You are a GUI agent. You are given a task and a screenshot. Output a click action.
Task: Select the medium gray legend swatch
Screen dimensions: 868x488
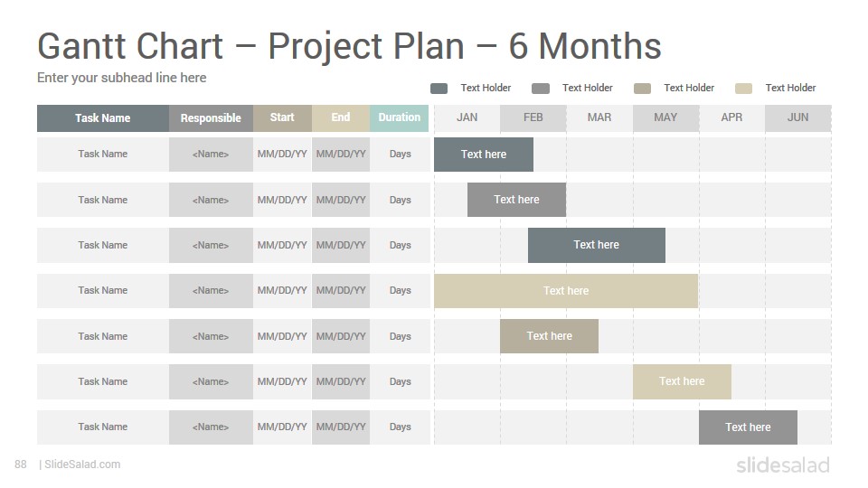coord(541,89)
